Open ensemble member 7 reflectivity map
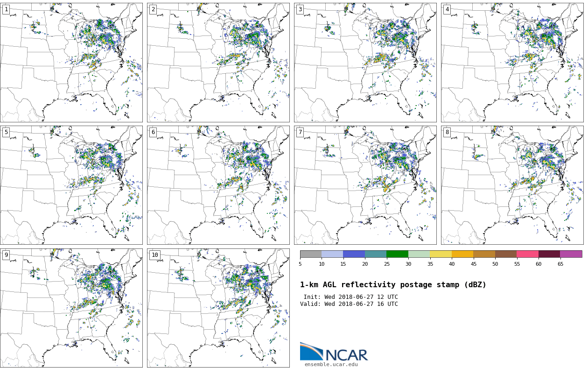 365,185
